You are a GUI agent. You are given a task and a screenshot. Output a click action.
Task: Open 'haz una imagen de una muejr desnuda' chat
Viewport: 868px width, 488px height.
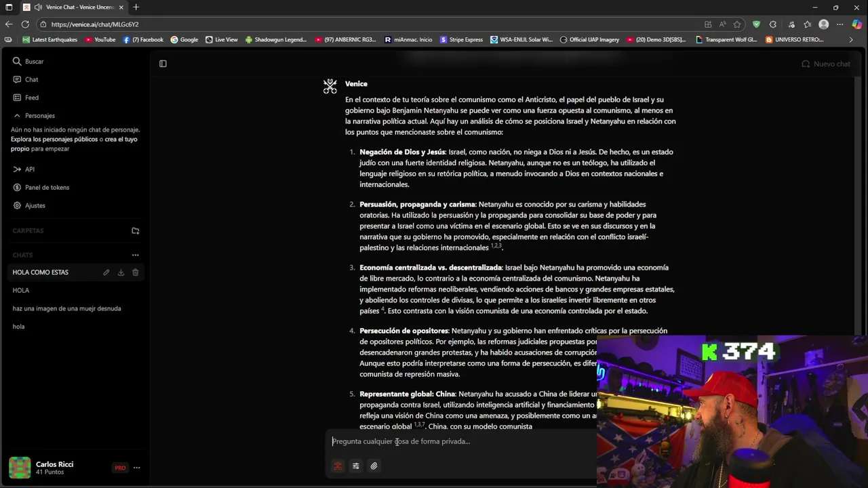click(66, 308)
